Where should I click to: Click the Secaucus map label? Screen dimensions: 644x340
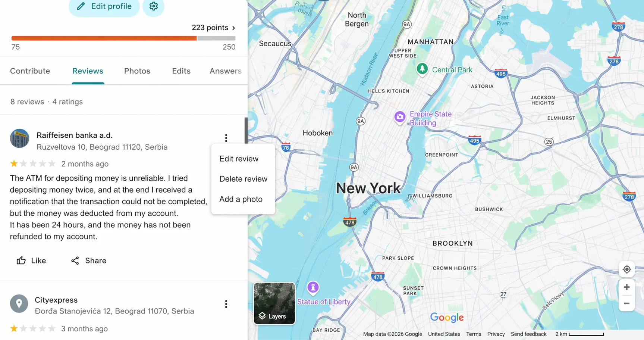point(275,44)
